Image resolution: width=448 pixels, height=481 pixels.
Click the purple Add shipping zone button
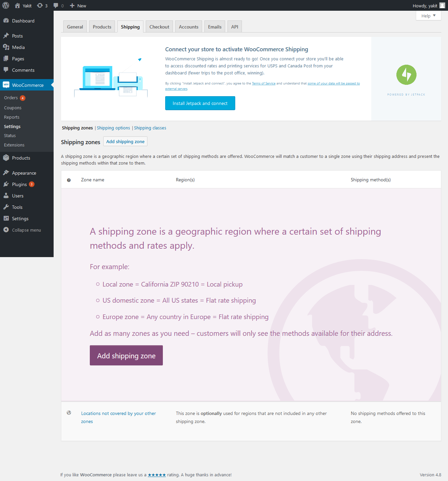[x=126, y=355]
